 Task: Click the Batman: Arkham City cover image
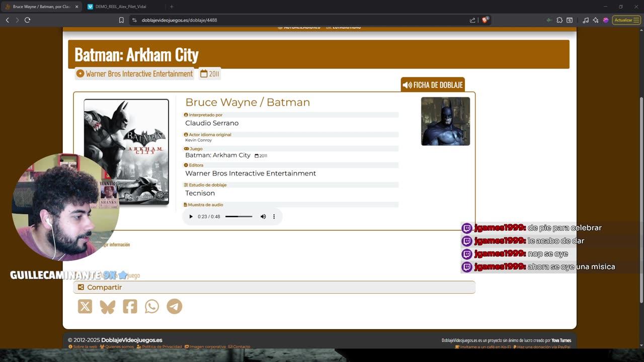[x=126, y=152]
